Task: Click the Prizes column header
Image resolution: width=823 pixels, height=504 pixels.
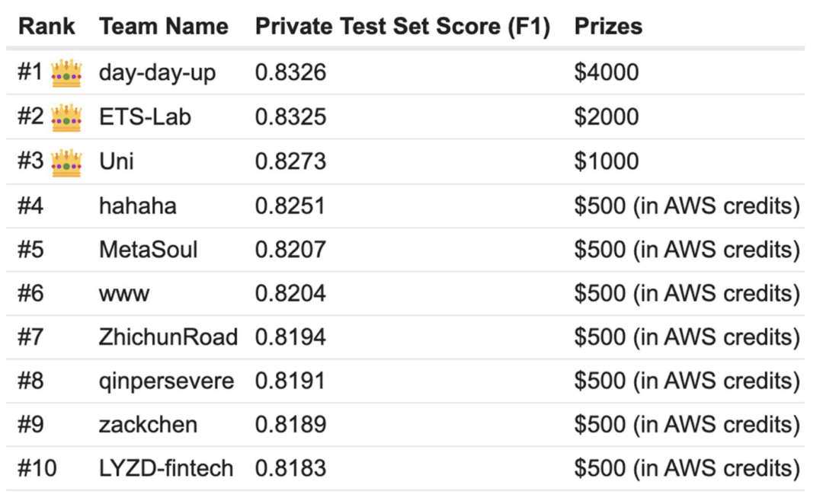Action: [x=608, y=26]
